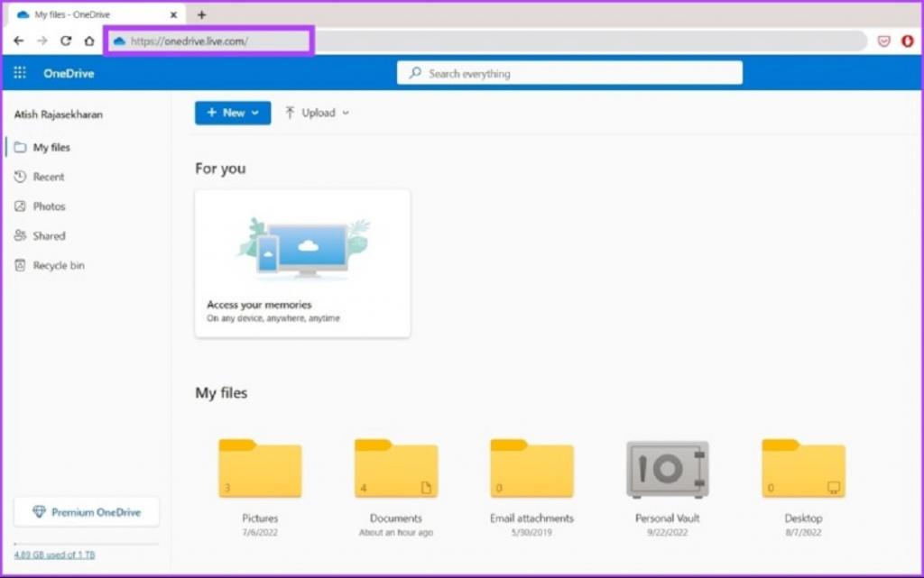Open the Pictures folder icon
Screen dimensions: 924x578
tap(260, 469)
